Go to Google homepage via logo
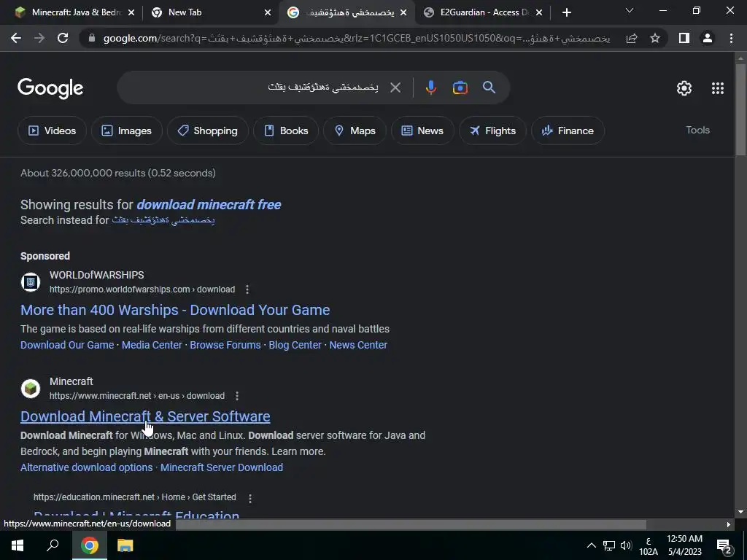 click(x=50, y=88)
